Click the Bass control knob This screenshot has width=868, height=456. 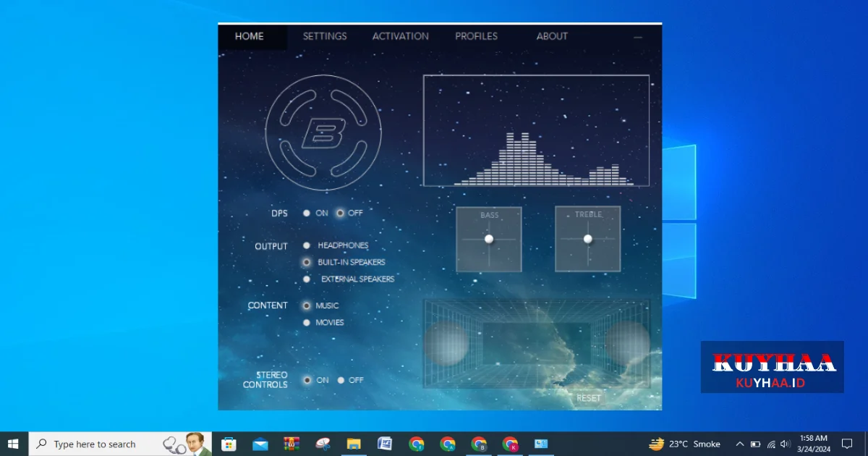pyautogui.click(x=489, y=239)
